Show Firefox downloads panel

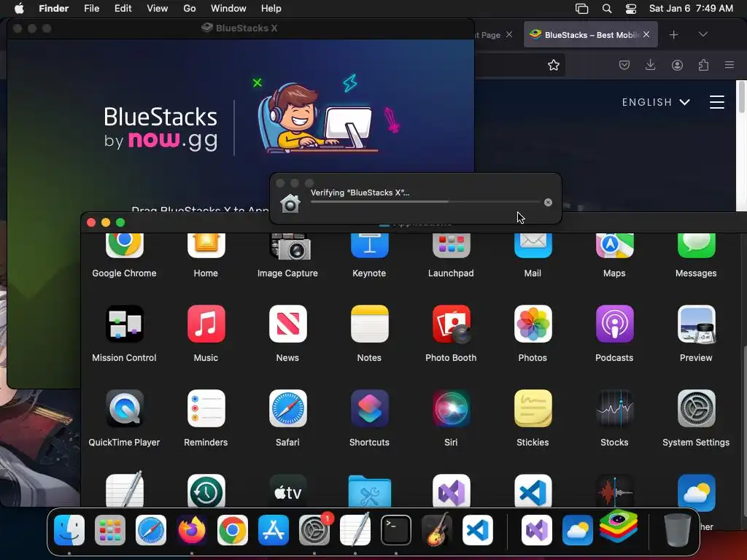[x=650, y=65]
